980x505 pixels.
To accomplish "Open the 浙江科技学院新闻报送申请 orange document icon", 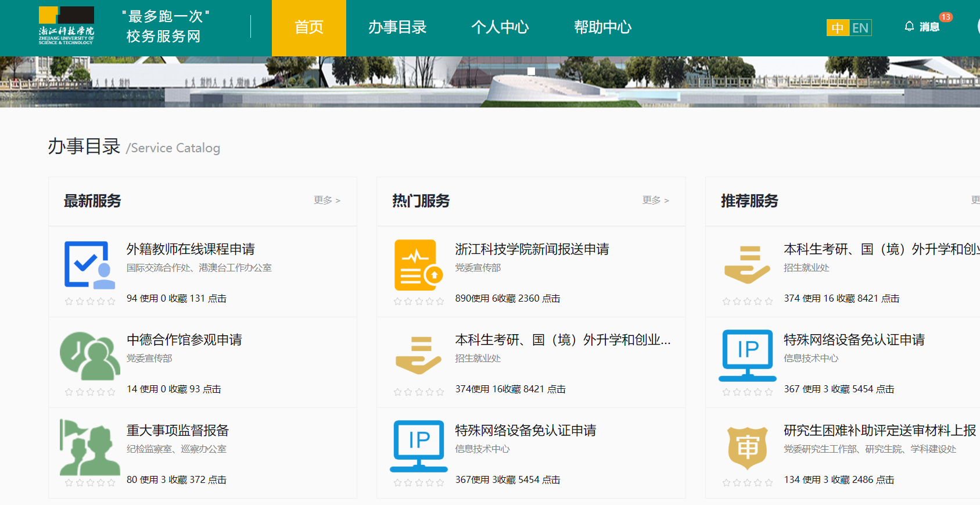I will click(x=418, y=265).
